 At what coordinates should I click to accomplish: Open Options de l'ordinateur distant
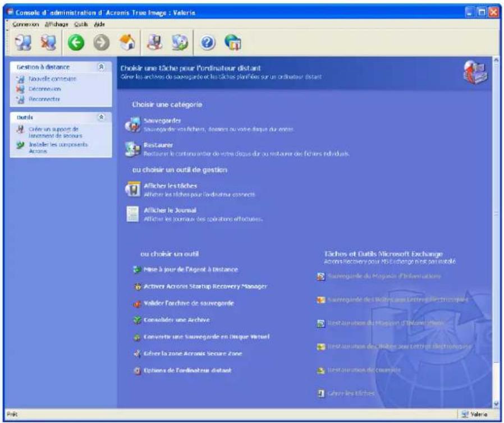pyautogui.click(x=187, y=370)
